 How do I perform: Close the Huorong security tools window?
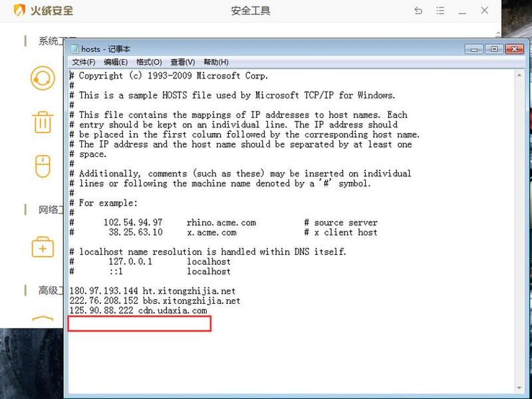485,11
